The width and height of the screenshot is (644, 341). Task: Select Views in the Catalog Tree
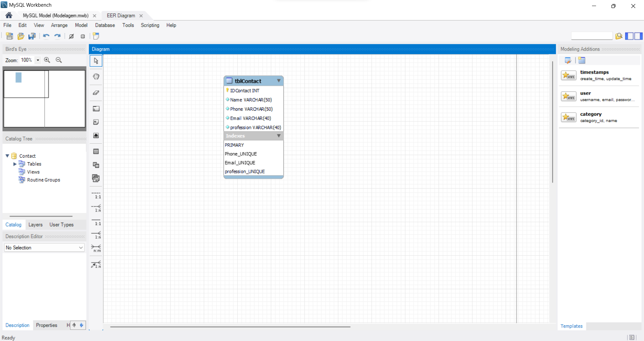click(33, 172)
